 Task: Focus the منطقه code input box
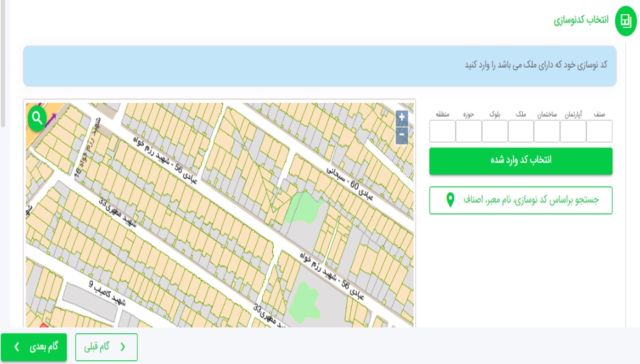click(x=442, y=131)
